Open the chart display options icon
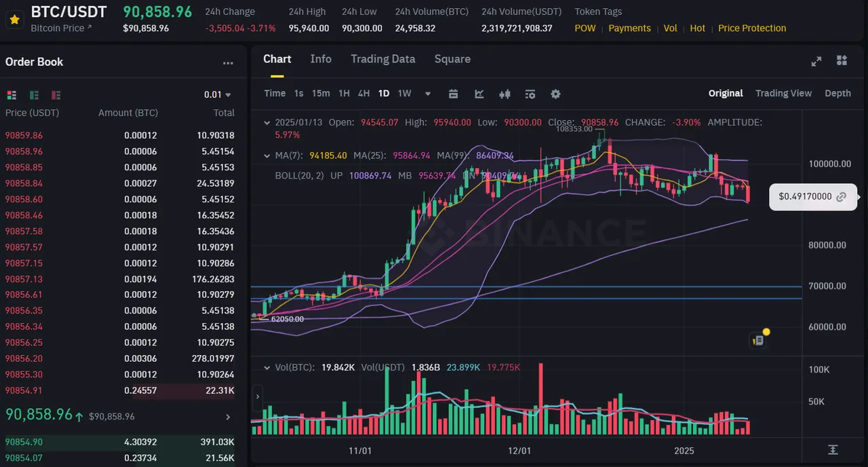Screen dimensions: 868x467 (530, 94)
